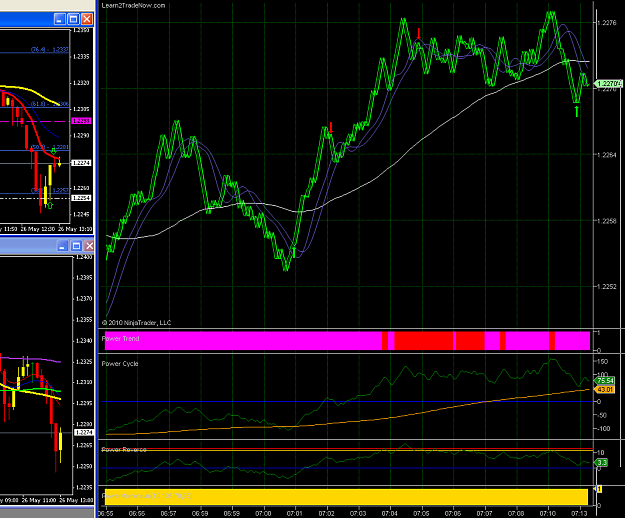Click the Power Cycle value tag 75.54
The width and height of the screenshot is (625, 518).
(605, 381)
